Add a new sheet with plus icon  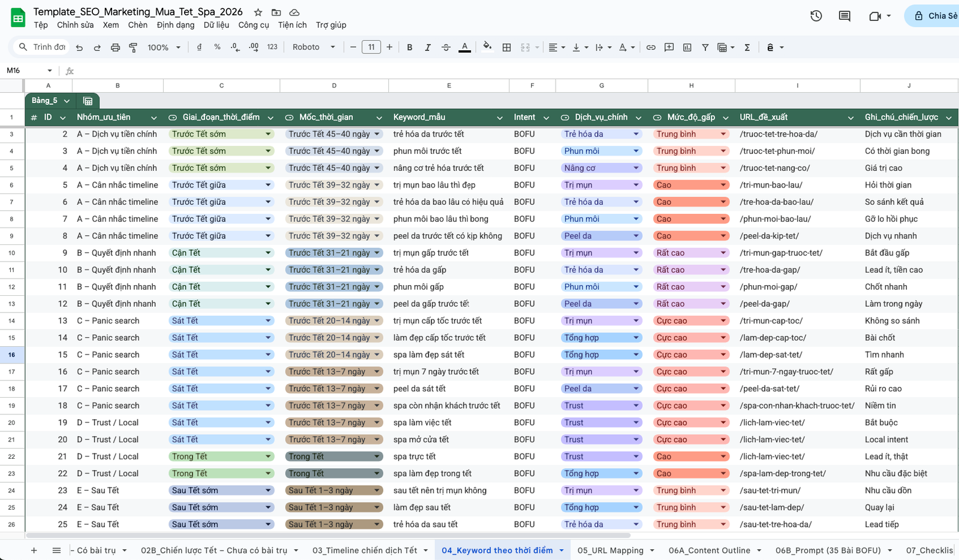coord(34,550)
